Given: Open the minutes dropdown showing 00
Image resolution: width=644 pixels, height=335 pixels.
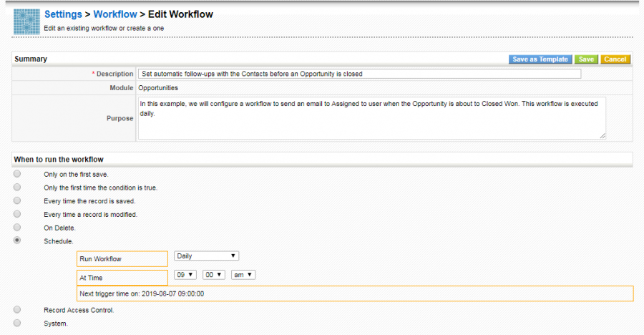Looking at the screenshot, I should pyautogui.click(x=214, y=275).
